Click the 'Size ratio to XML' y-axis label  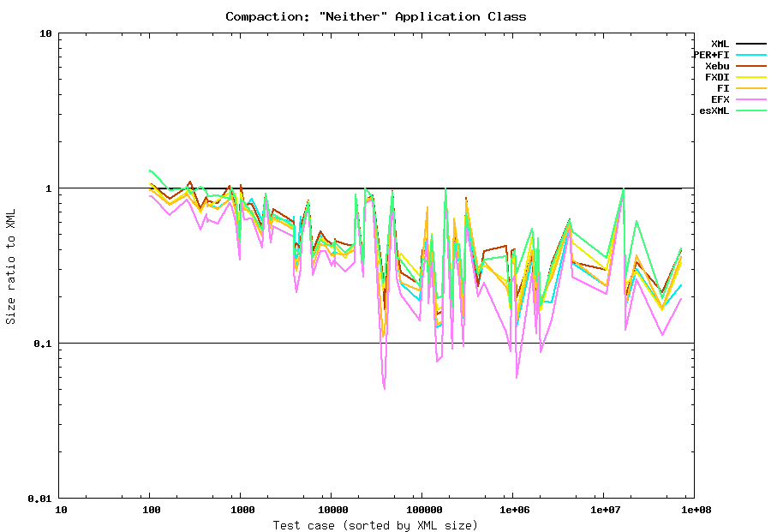coord(11,266)
